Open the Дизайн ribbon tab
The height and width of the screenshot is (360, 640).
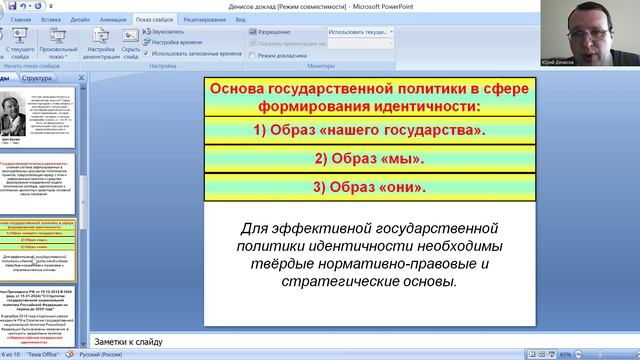[x=80, y=20]
